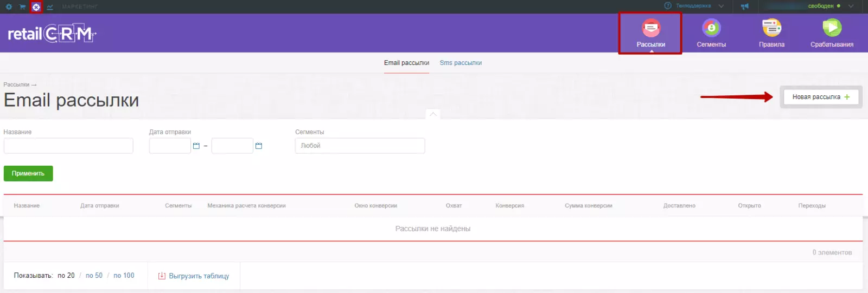Open the settings gear in top bar

[9, 7]
